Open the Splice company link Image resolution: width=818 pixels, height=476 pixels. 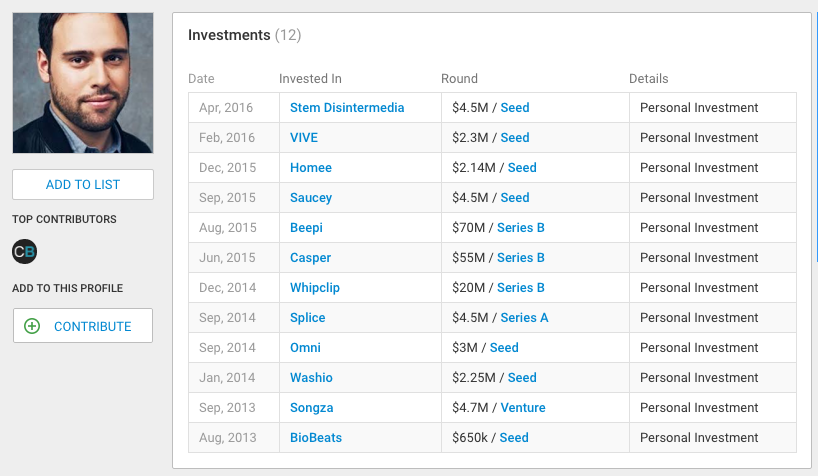(308, 318)
